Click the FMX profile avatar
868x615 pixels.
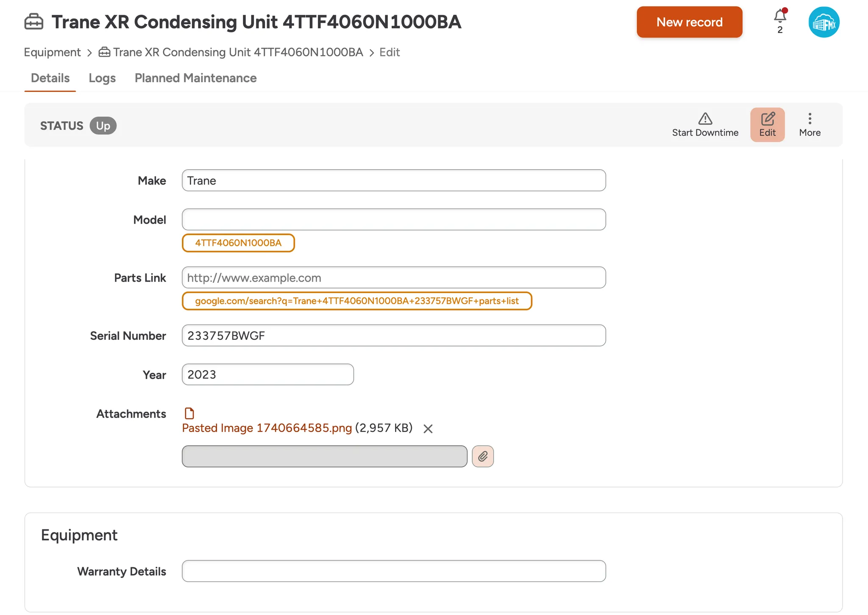pos(823,22)
